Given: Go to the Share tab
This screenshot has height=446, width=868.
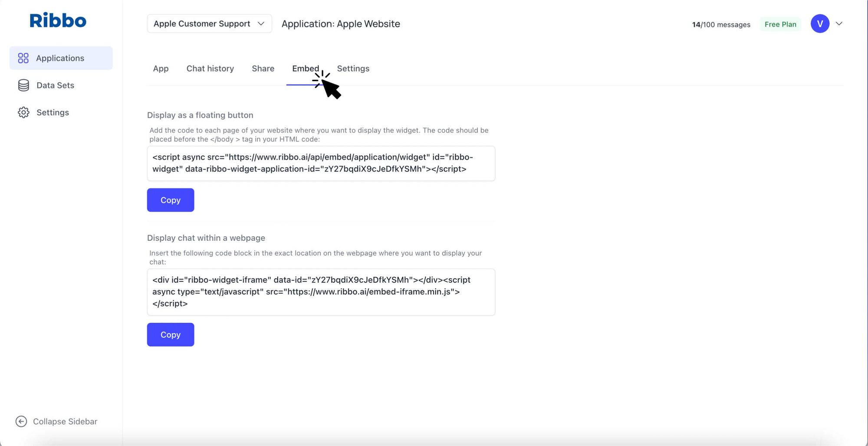Looking at the screenshot, I should [263, 69].
